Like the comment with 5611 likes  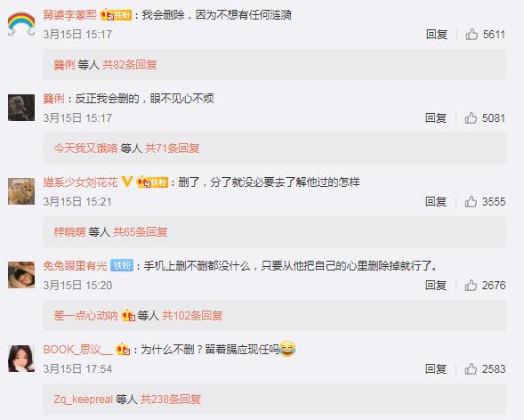click(472, 35)
